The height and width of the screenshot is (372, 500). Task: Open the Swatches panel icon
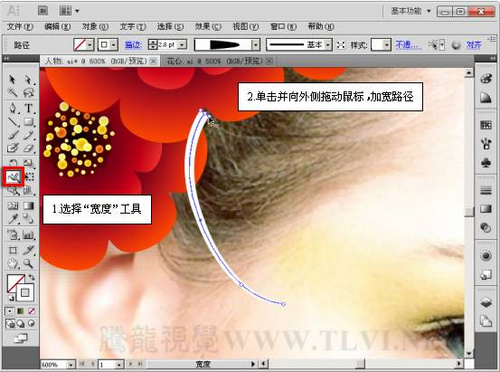486,125
